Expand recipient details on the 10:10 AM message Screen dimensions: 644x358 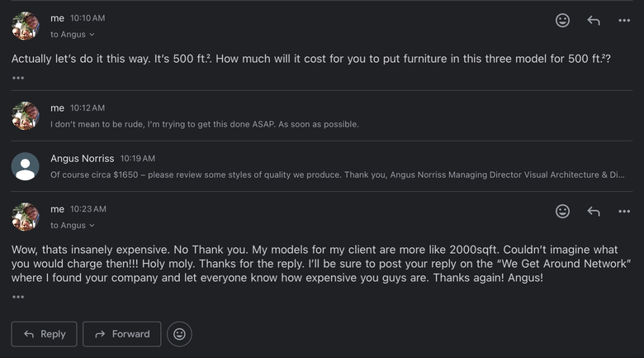tap(73, 35)
